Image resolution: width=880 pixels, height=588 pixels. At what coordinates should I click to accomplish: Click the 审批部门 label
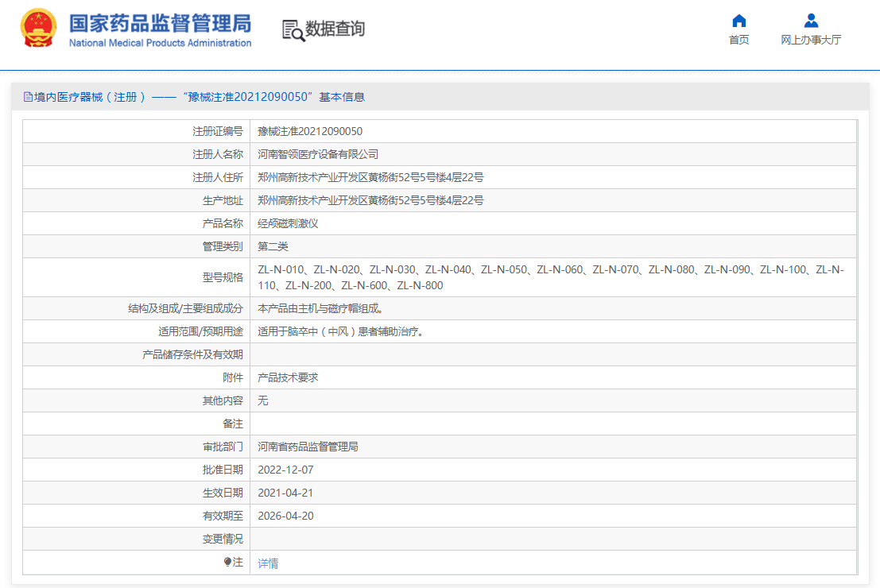(x=223, y=447)
